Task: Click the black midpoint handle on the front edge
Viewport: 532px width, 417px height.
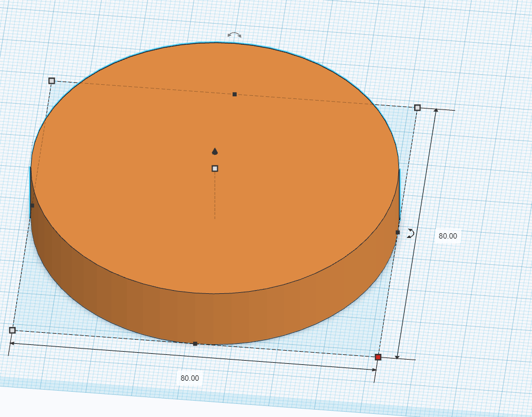Action: (x=195, y=344)
